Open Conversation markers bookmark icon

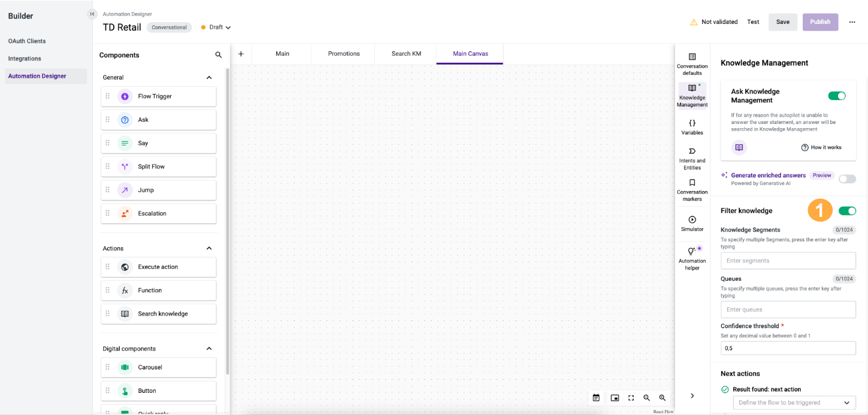692,183
